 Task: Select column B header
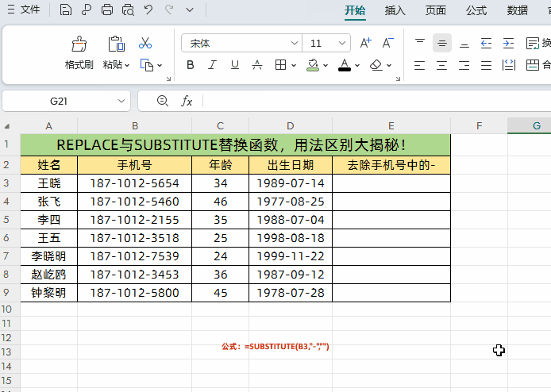click(x=135, y=125)
